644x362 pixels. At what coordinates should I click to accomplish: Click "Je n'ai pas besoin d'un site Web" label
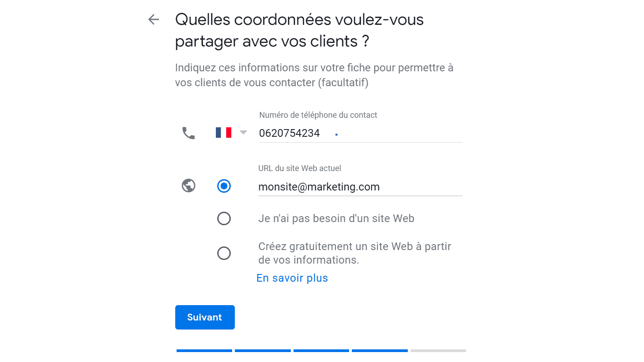tap(336, 219)
